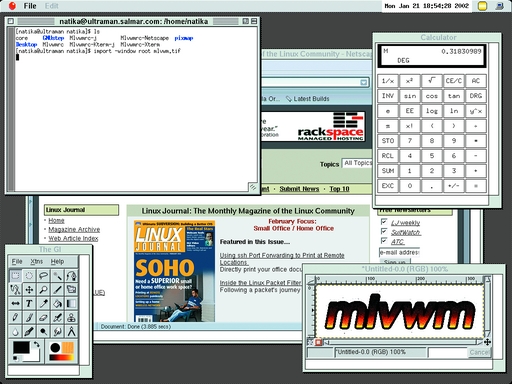The image size is (512, 384).
Task: Click the e-mail address input field
Action: (399, 252)
